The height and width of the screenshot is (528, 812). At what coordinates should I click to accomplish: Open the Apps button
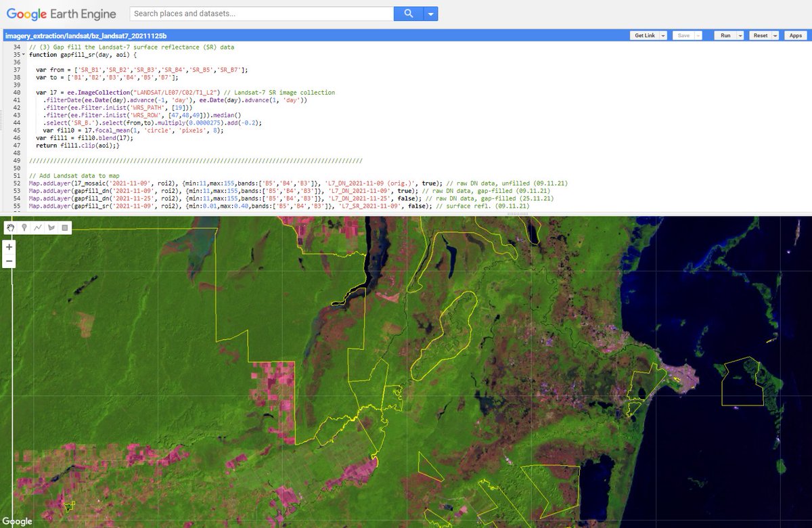(x=795, y=35)
